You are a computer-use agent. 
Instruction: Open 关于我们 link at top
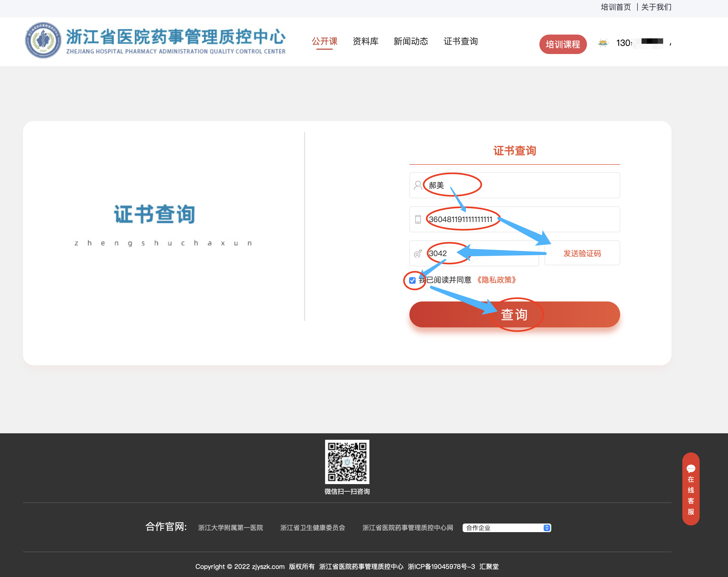click(x=656, y=7)
